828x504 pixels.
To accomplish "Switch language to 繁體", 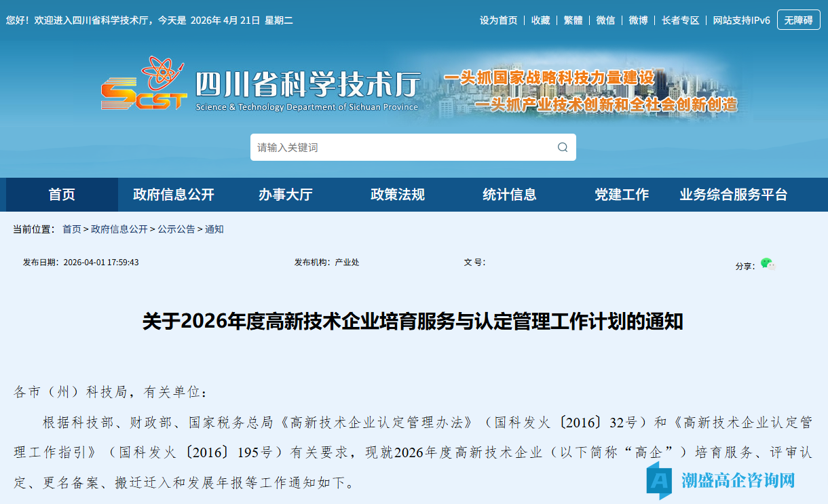I will point(573,20).
